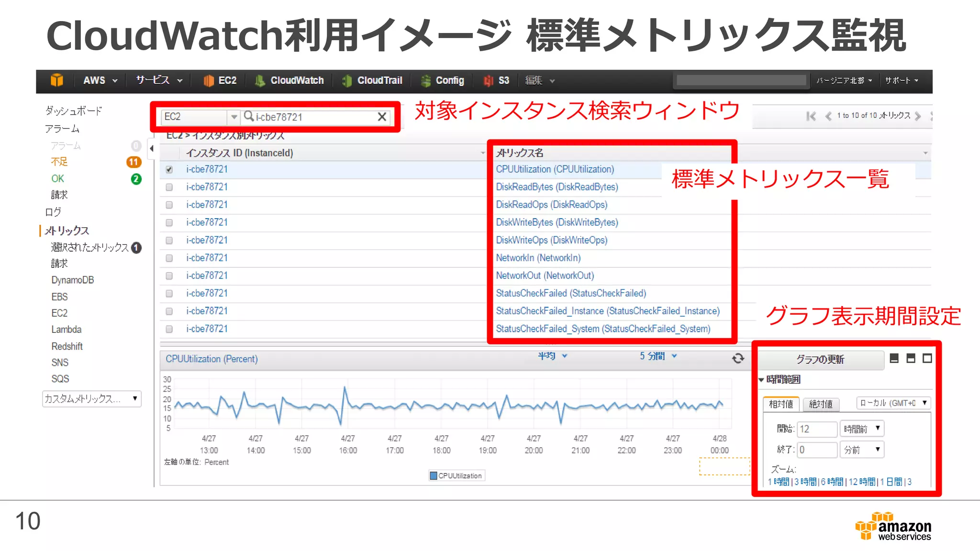Open the NetworkIn metric link
Screen dimensions: 980x551
point(538,258)
